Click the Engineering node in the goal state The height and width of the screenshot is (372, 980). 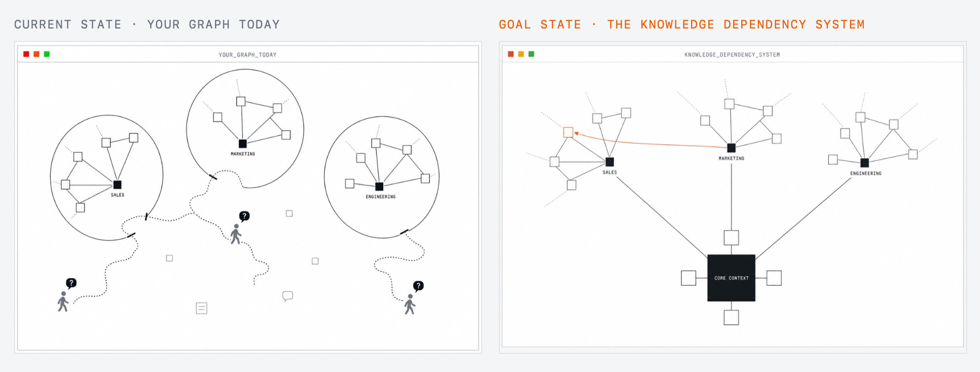coord(864,163)
